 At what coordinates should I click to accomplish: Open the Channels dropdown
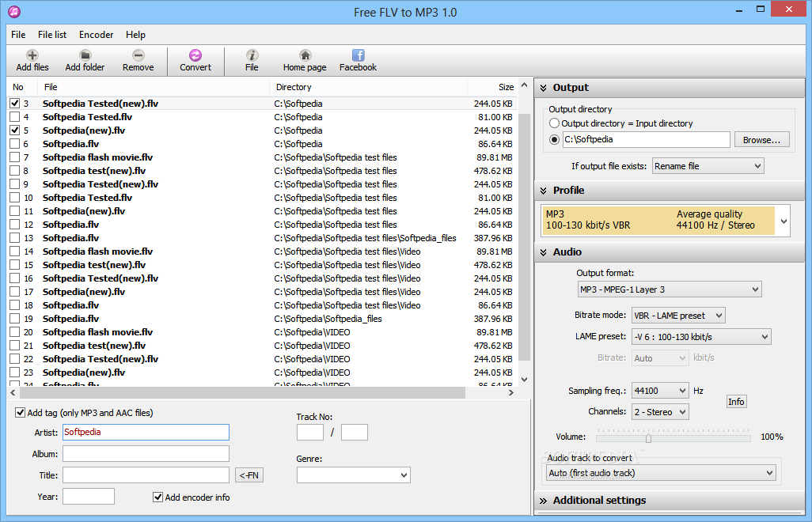660,412
